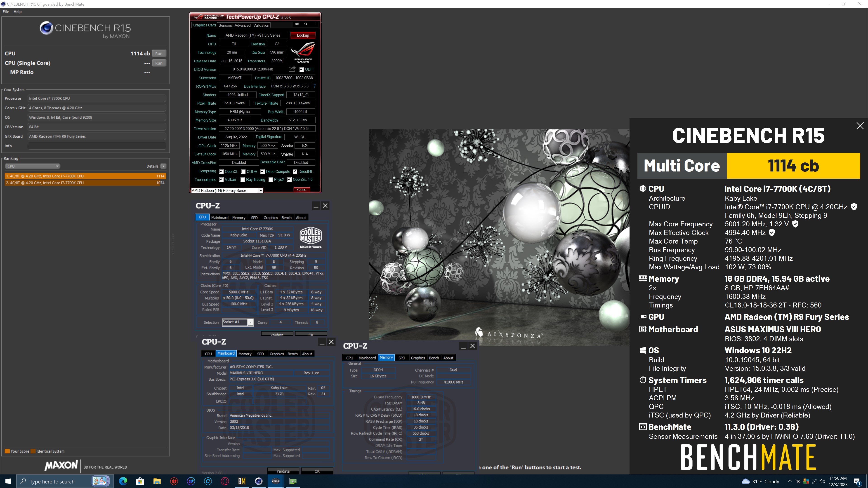Click the GPU-Z refresh icon
The image size is (868, 488).
306,24
